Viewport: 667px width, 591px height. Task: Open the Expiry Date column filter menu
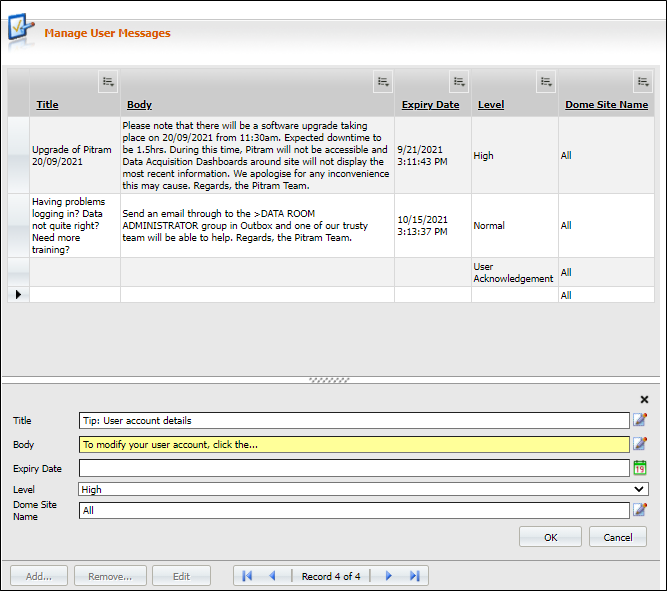tap(459, 81)
